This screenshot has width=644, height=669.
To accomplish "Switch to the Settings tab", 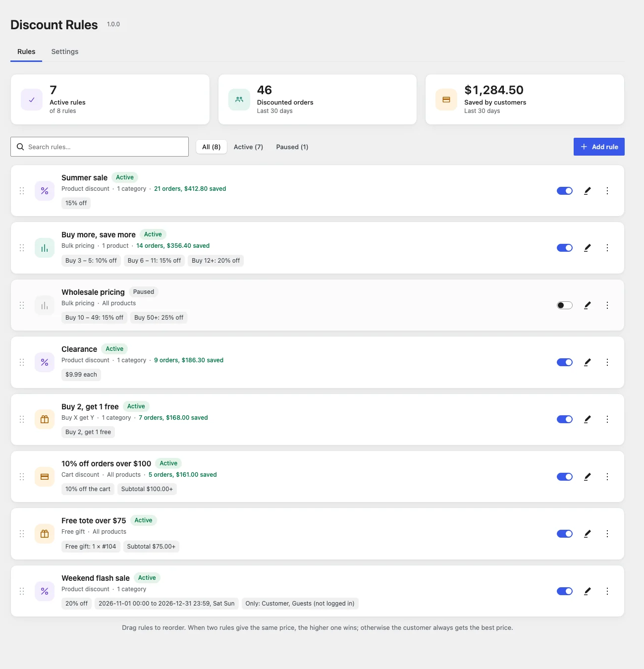I will click(65, 52).
